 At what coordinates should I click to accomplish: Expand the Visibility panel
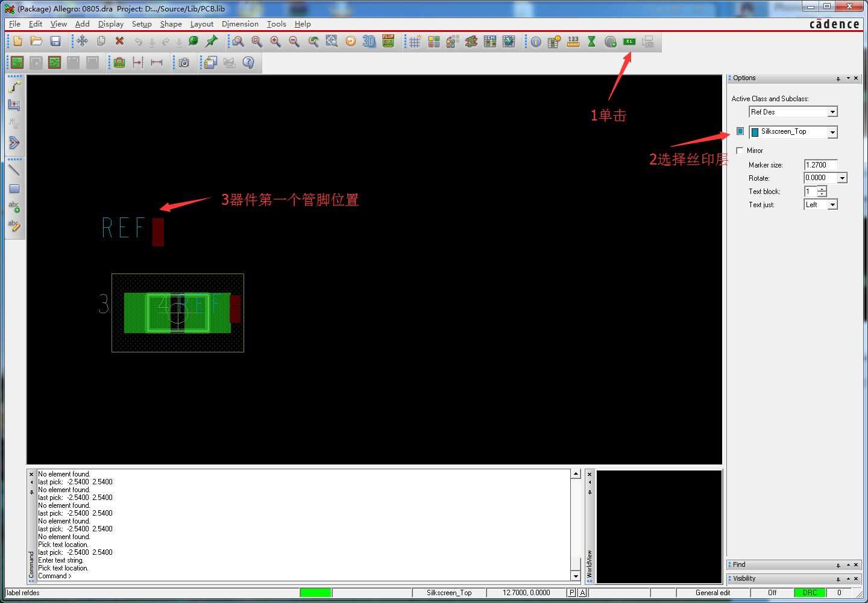pos(848,579)
